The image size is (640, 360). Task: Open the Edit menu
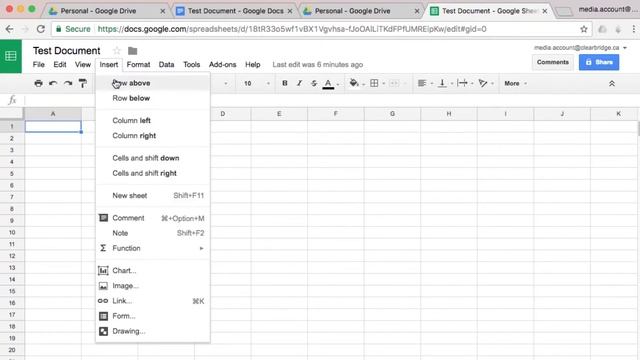tap(60, 64)
